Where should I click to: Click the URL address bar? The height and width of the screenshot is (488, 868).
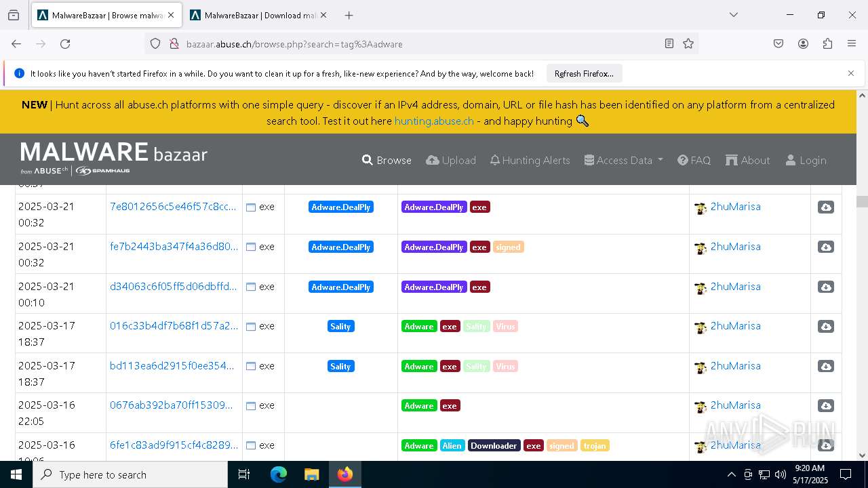[x=420, y=43]
